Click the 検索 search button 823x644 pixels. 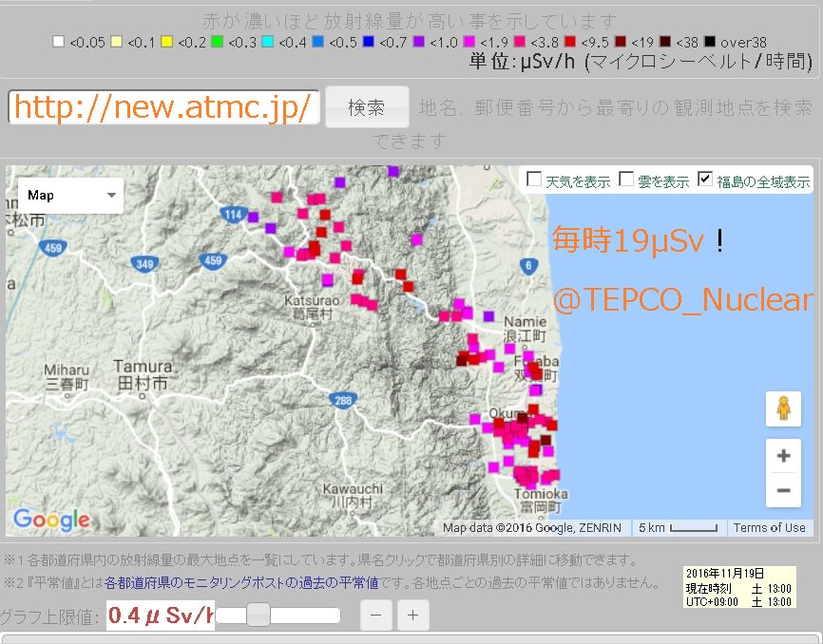pos(367,107)
